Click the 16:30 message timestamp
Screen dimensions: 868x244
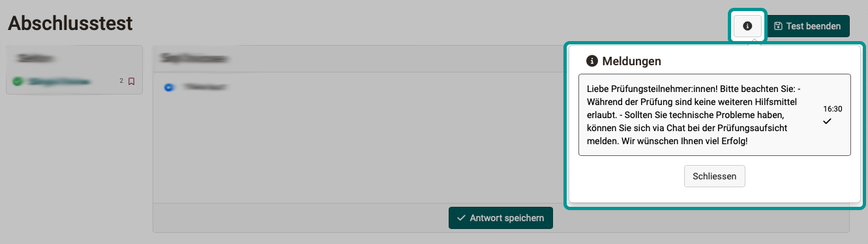point(833,109)
